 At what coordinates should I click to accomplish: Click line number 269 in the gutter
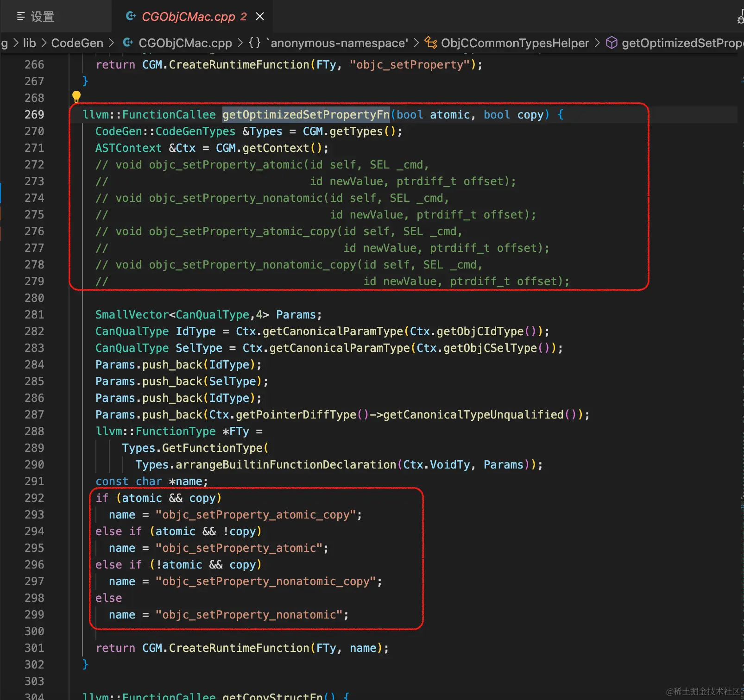click(x=34, y=114)
